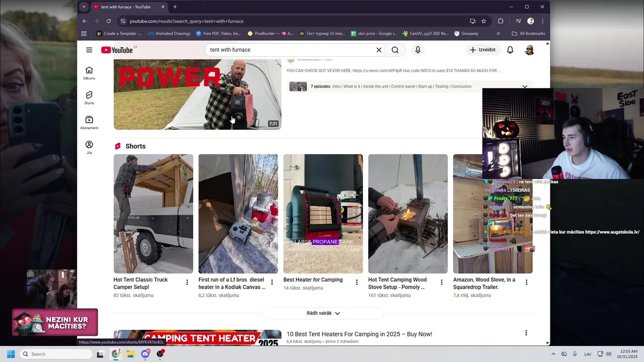This screenshot has height=362, width=644.
Task: Open Chrome apps grid in bookmarks bar
Action: 84,34
